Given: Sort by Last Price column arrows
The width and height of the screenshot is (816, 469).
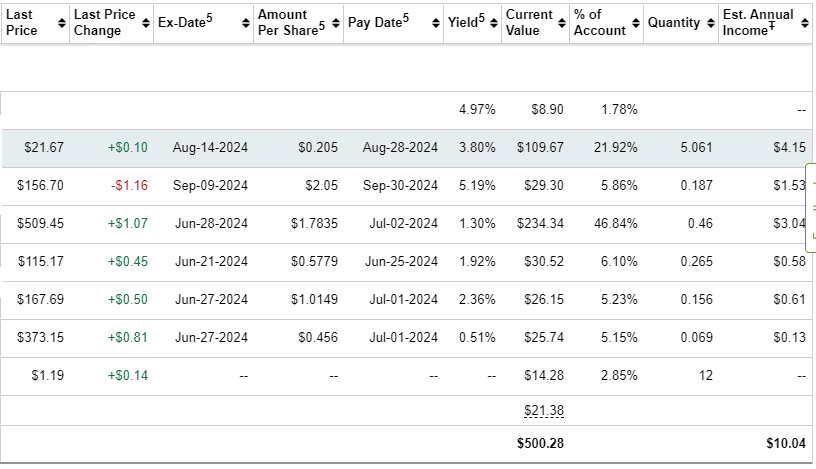Looking at the screenshot, I should [x=63, y=23].
